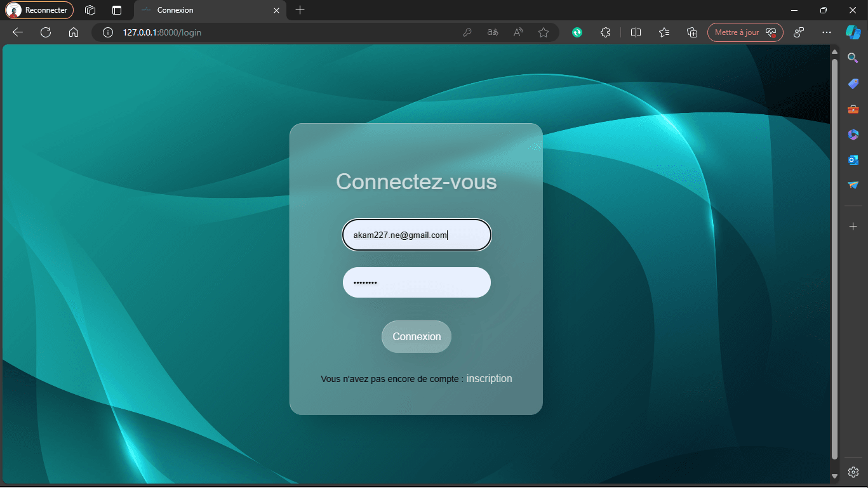Open the Favorites list
The width and height of the screenshot is (868, 488).
664,32
